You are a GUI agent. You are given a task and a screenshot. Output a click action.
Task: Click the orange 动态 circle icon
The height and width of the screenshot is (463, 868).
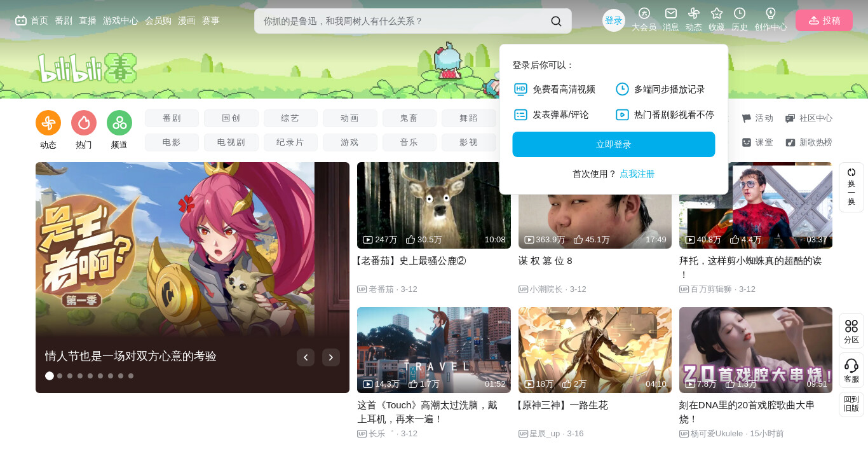(x=48, y=123)
